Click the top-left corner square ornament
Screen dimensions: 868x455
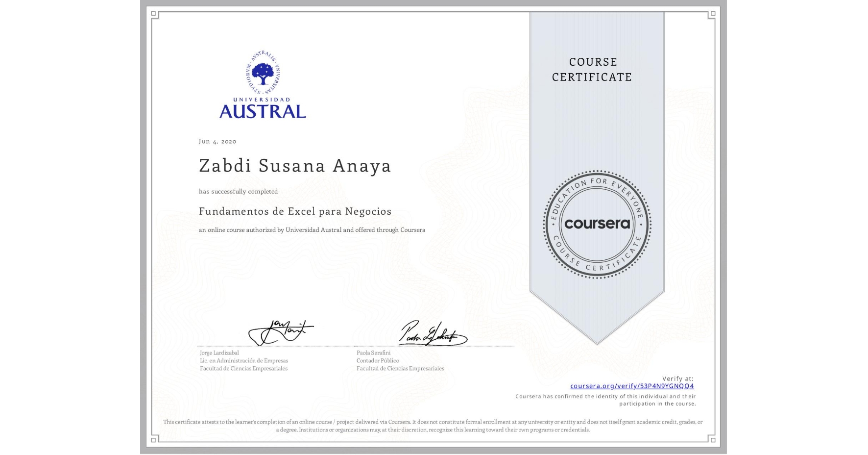tap(154, 14)
